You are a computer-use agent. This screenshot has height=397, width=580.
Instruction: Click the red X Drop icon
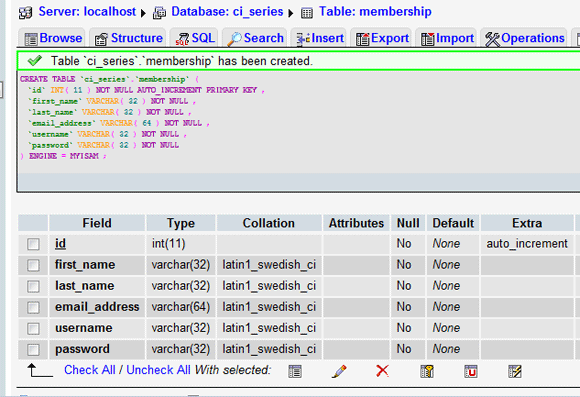tap(382, 371)
